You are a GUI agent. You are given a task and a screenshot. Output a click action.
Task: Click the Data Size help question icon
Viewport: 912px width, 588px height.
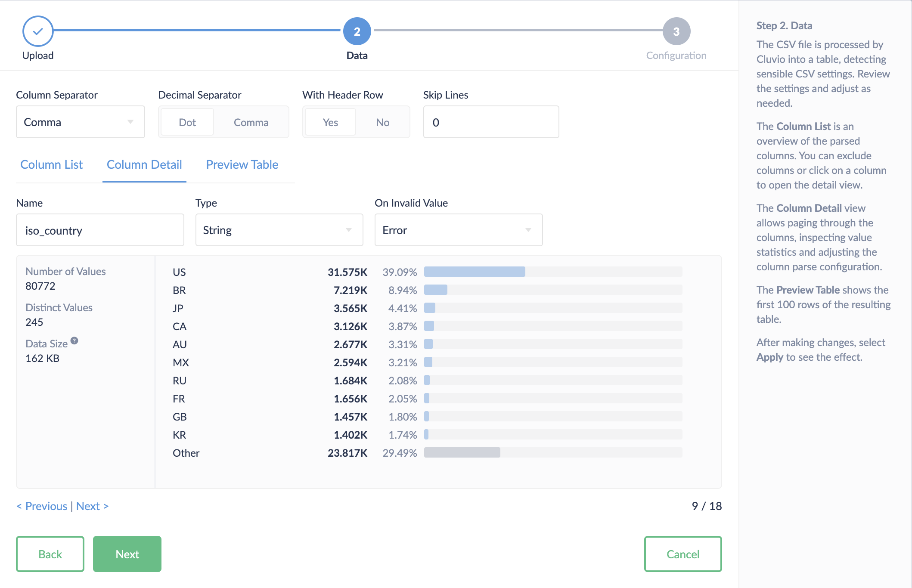coord(74,341)
